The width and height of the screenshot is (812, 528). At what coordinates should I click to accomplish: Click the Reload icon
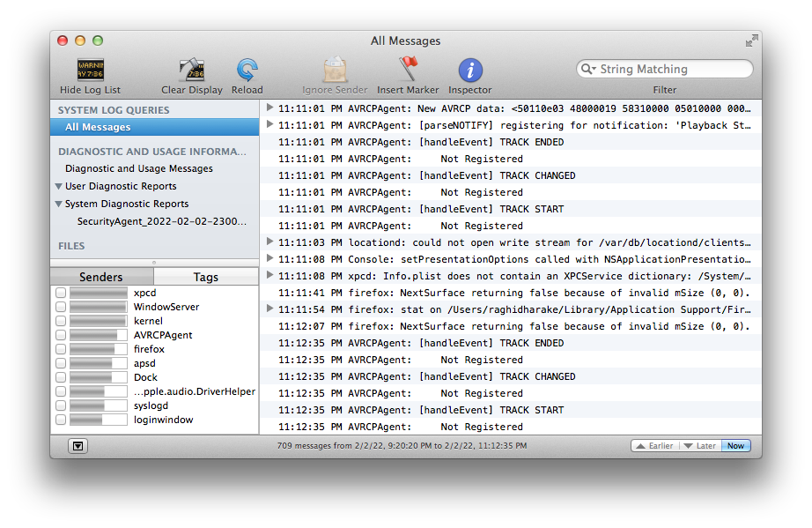point(247,70)
